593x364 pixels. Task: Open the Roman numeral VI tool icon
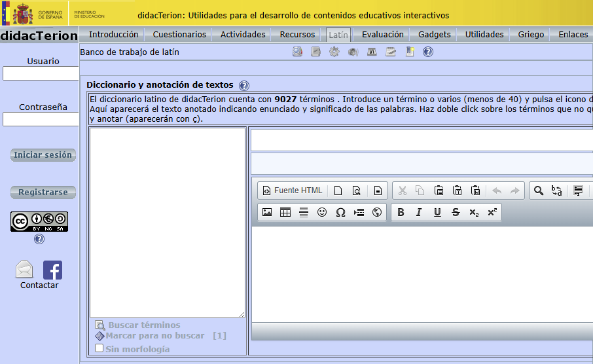[x=372, y=52]
